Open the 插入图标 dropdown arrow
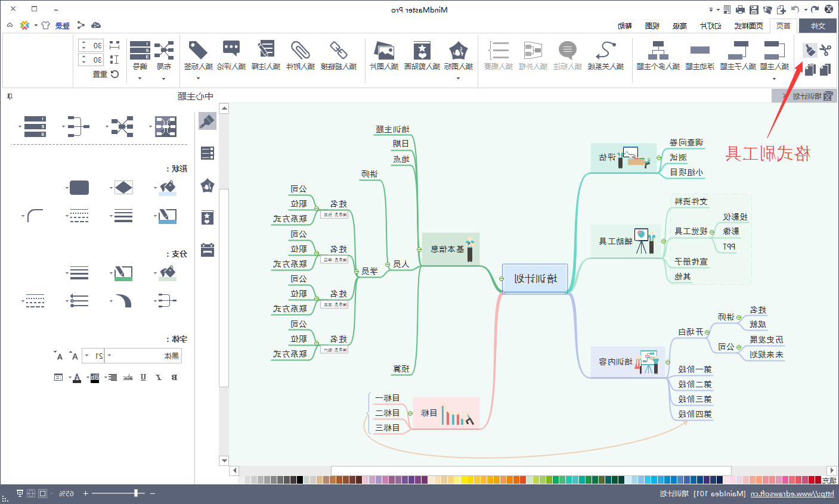The width and height of the screenshot is (839, 504). (x=458, y=79)
